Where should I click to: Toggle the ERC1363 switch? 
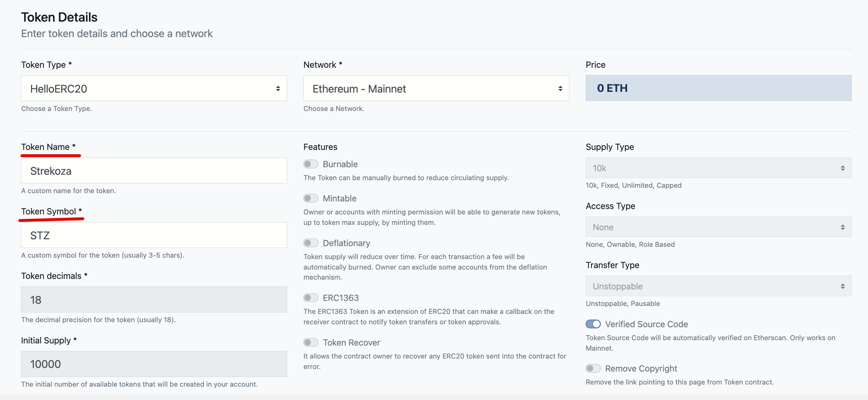click(x=310, y=298)
